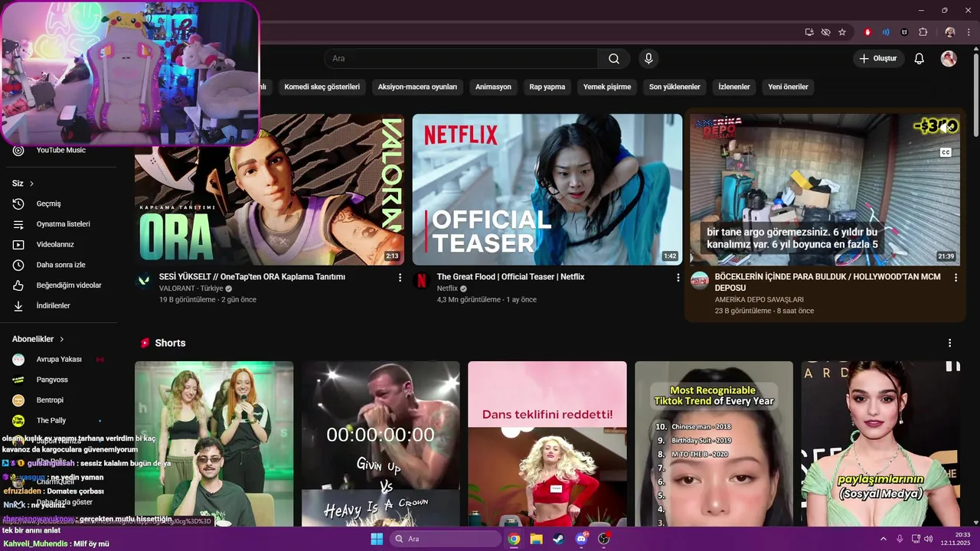Select the Komedi skeç gösterileri chip
This screenshot has width=980, height=551.
click(x=322, y=86)
